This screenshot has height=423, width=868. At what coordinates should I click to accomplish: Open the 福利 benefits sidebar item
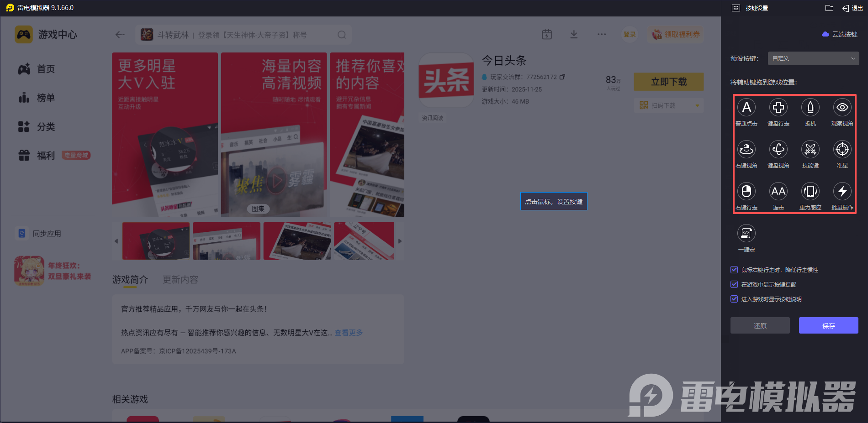click(x=37, y=156)
